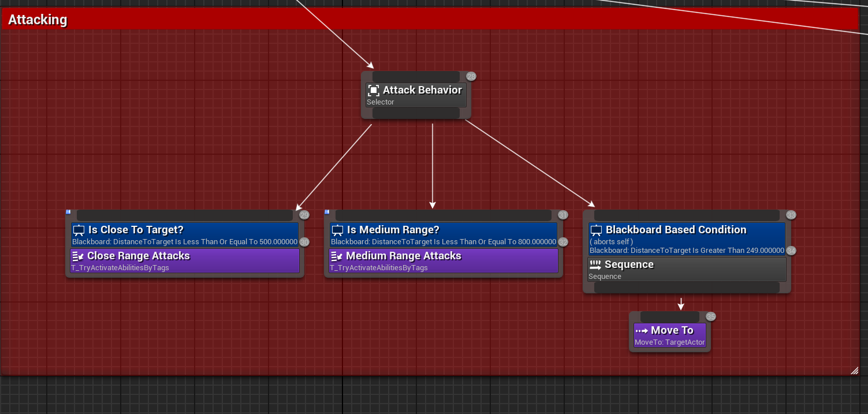868x414 pixels.
Task: Click the task icon on Close Range Attacks
Action: 77,255
